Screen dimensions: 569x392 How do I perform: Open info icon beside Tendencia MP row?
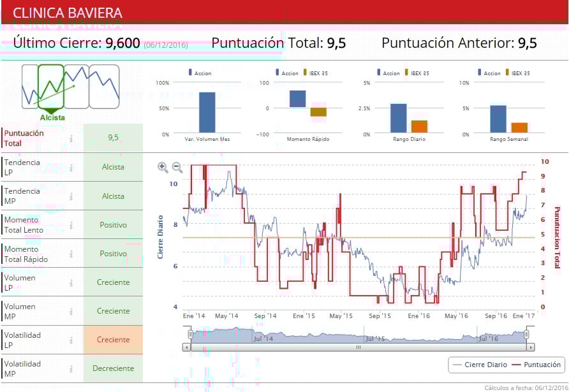tap(71, 196)
